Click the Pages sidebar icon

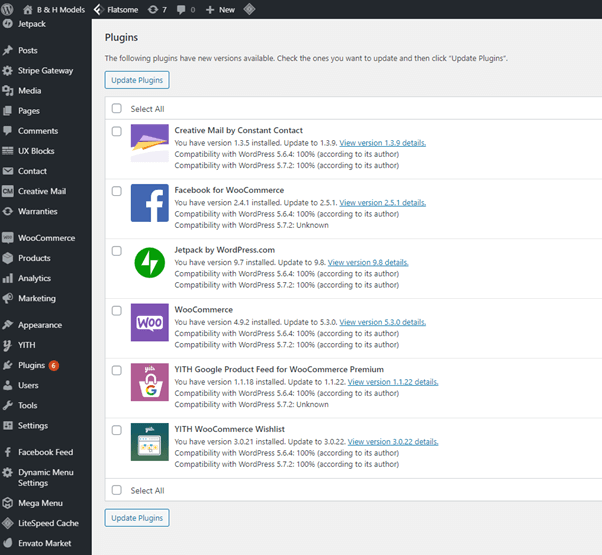click(x=8, y=111)
